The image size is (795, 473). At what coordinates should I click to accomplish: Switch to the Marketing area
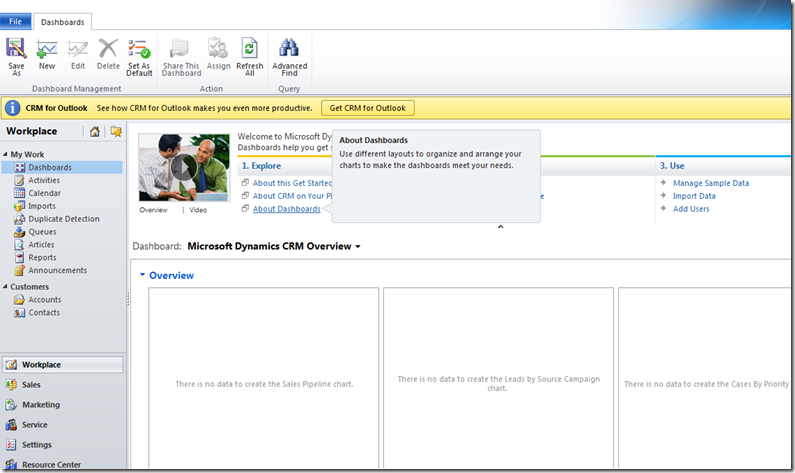click(41, 405)
